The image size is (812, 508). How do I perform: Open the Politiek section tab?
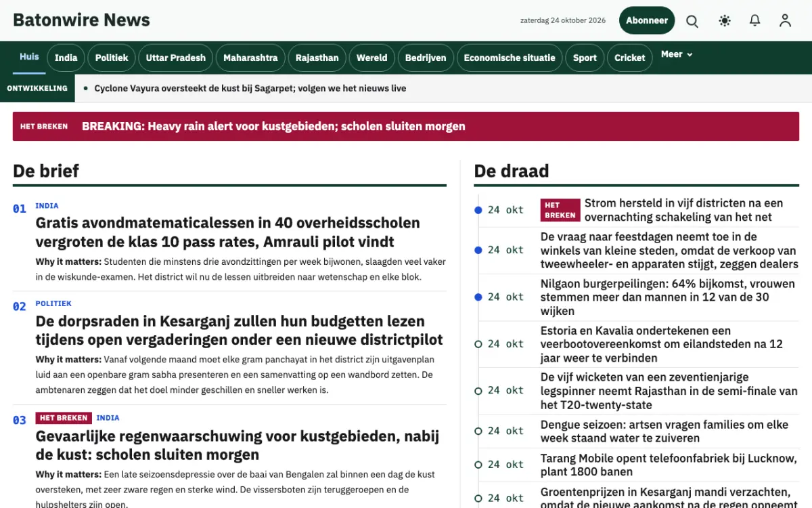(x=112, y=58)
